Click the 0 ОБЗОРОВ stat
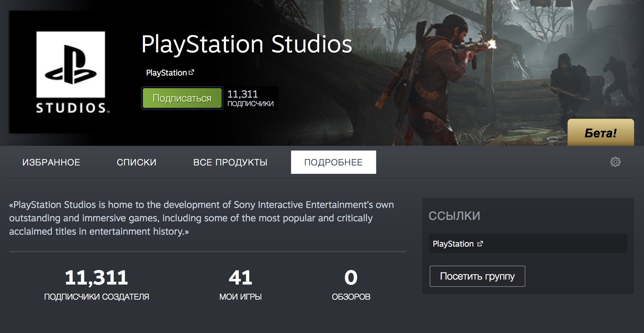The width and height of the screenshot is (644, 333). pyautogui.click(x=351, y=285)
